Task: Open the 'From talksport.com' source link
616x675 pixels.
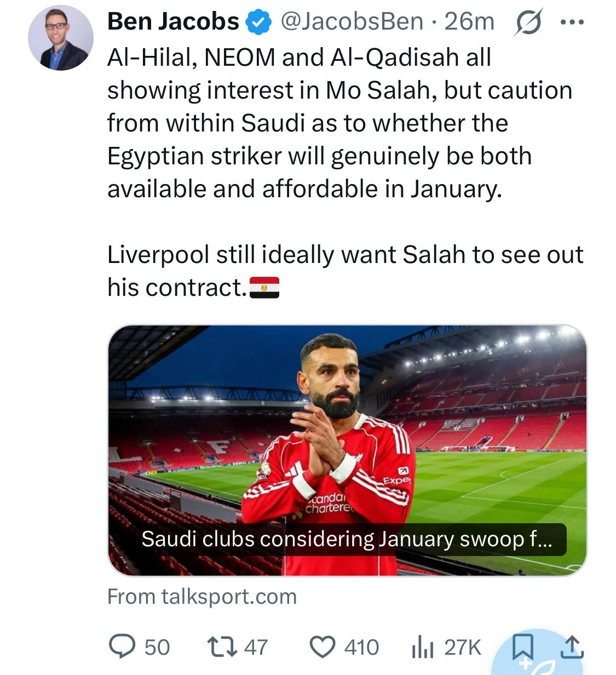Action: coord(202,596)
